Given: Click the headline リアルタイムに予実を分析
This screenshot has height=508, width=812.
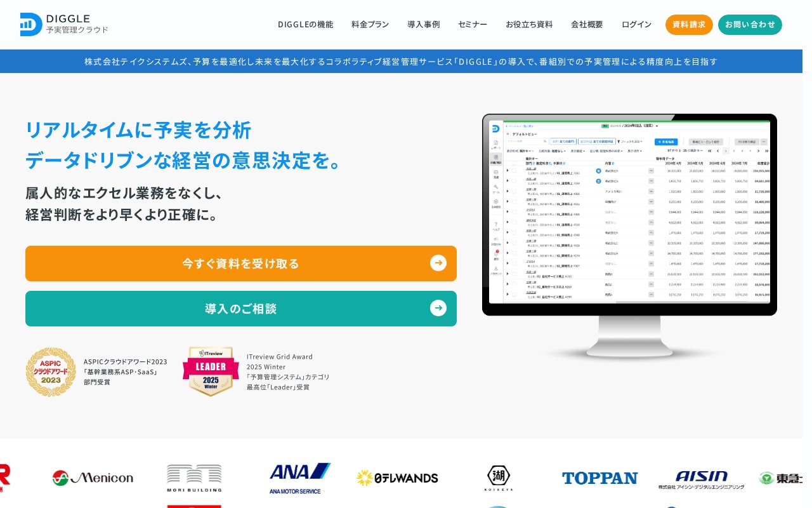Looking at the screenshot, I should [138, 130].
